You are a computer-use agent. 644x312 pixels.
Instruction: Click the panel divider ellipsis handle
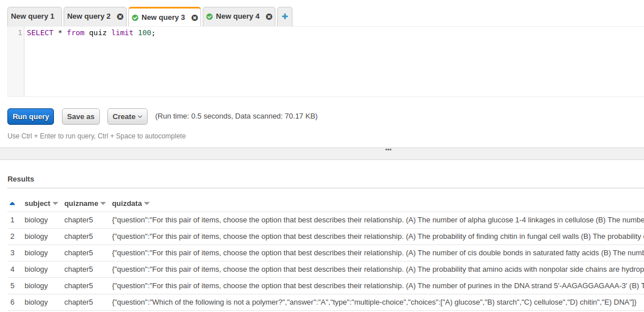tap(388, 150)
